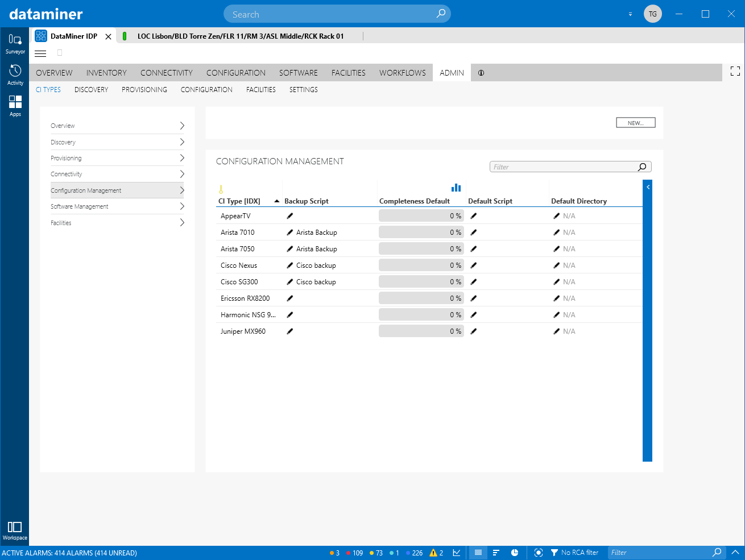Toggle the No RCA filter
This screenshot has width=745, height=560.
(574, 553)
